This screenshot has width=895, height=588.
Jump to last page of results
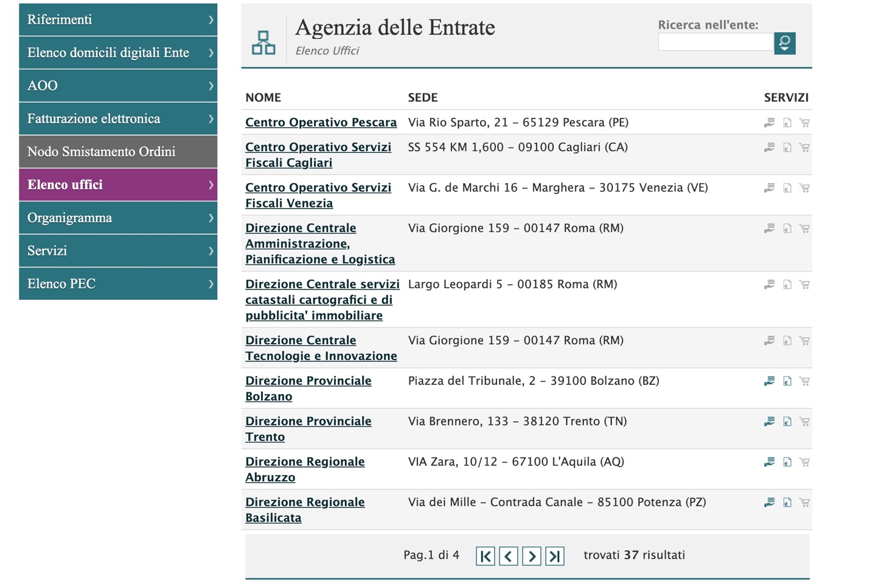[x=554, y=556]
